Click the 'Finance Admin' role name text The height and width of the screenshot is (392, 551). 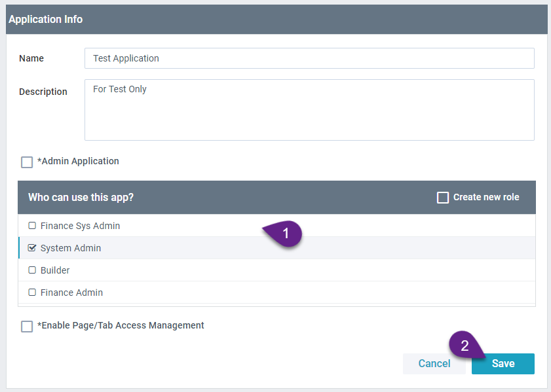(x=71, y=293)
